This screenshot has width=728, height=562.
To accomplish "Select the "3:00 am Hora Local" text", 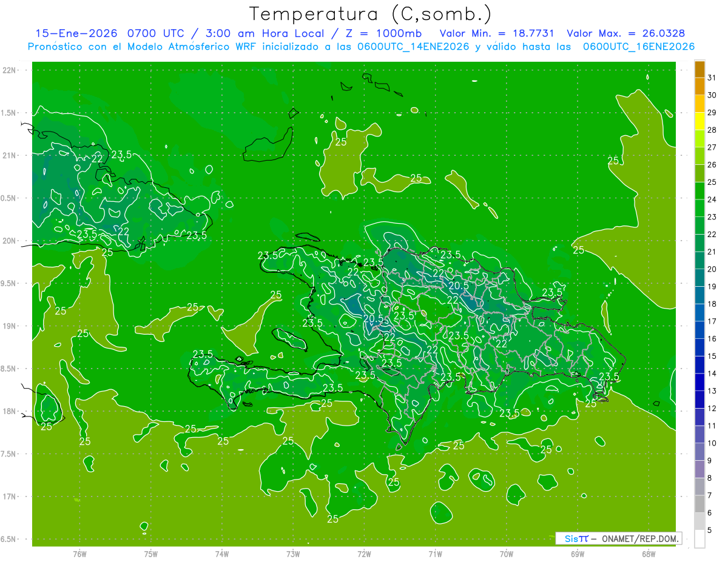I will (x=267, y=33).
